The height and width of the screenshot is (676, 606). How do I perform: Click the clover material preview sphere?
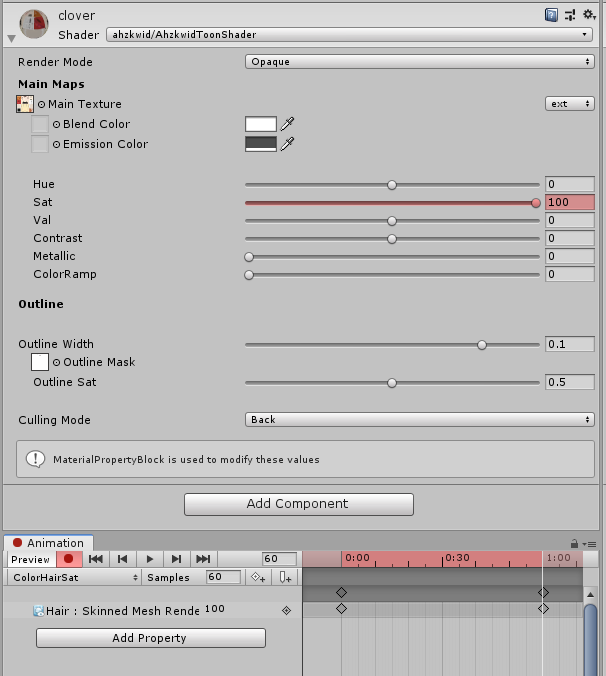pyautogui.click(x=34, y=24)
